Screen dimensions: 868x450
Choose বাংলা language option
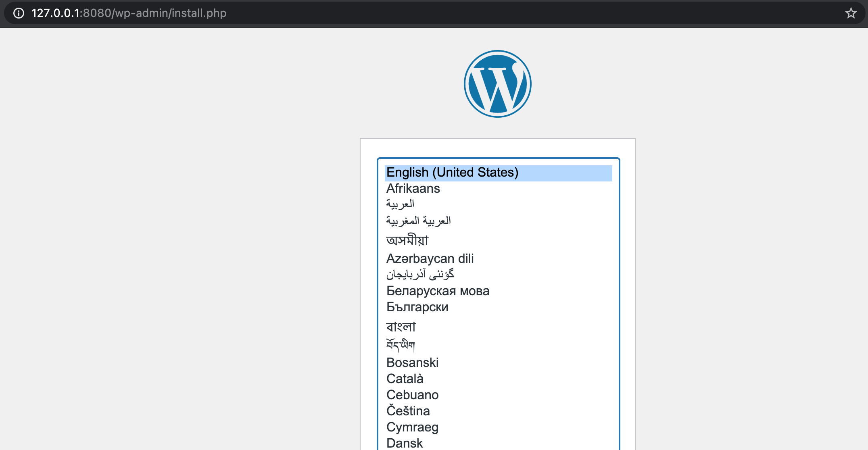tap(401, 327)
